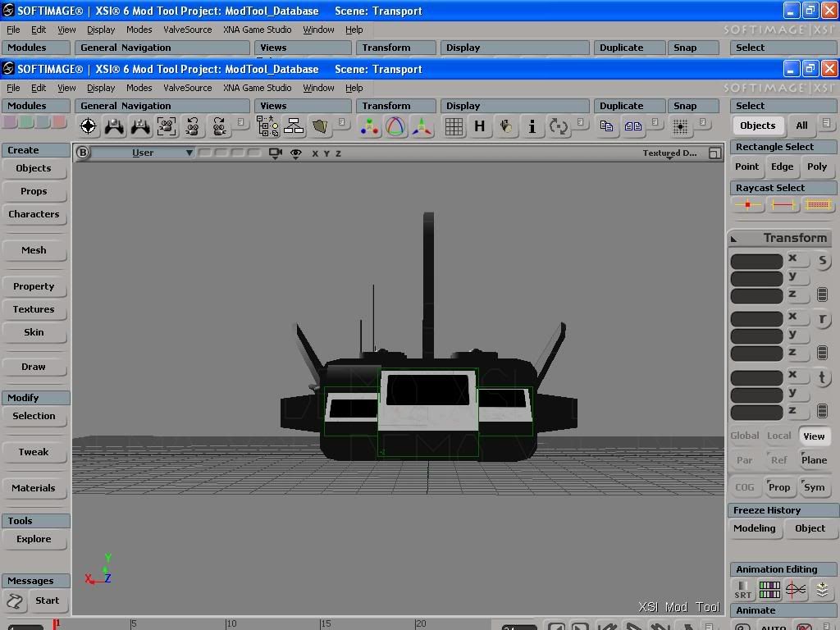Select the scale 's' tool icon
Screen dimensions: 840x630
(x=822, y=261)
